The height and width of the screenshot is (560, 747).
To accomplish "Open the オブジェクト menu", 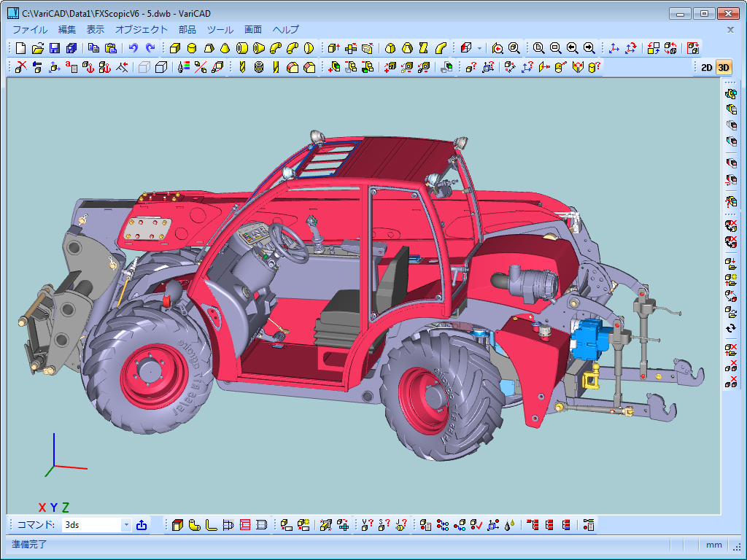I will 142,30.
